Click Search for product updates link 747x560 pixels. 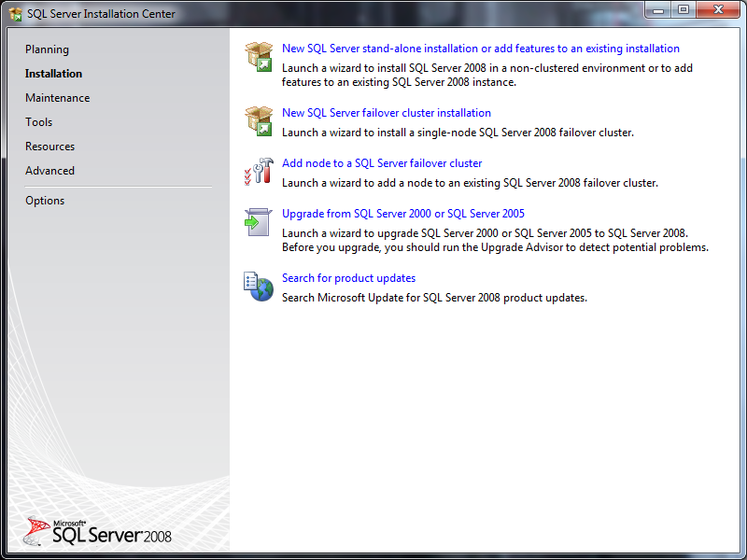coord(348,278)
